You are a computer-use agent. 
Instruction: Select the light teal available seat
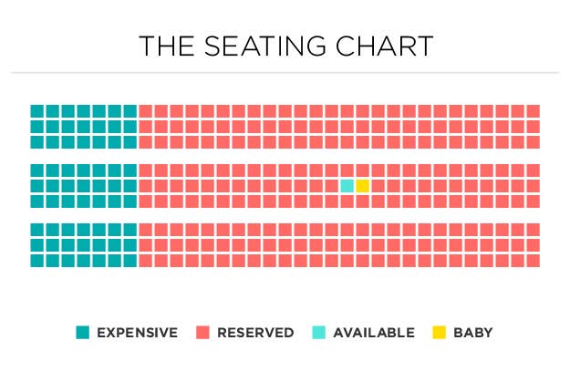347,186
